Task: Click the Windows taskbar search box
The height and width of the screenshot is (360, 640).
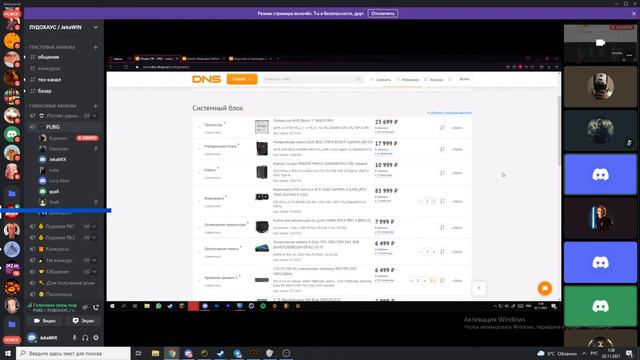Action: (73, 353)
